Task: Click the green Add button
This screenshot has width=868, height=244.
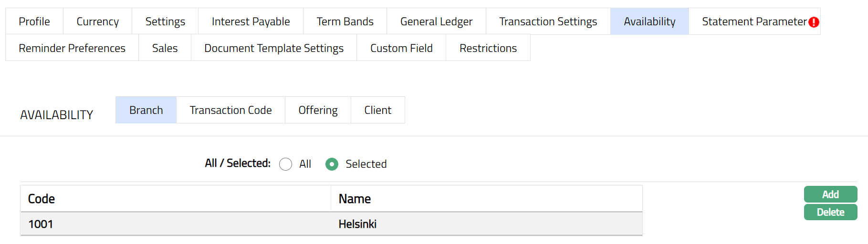Action: pos(830,194)
